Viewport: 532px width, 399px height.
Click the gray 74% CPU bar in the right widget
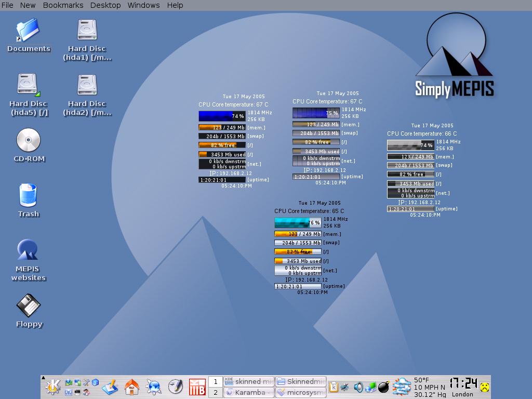pos(410,145)
